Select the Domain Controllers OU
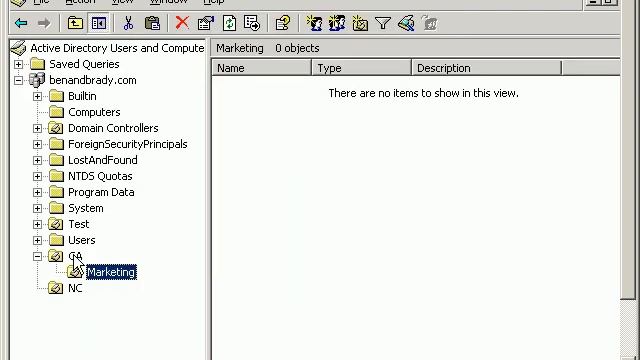 [x=113, y=128]
